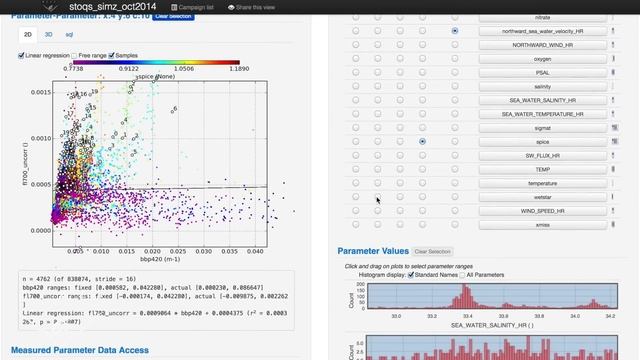Click the list icon beside Campaign list

[174, 7]
